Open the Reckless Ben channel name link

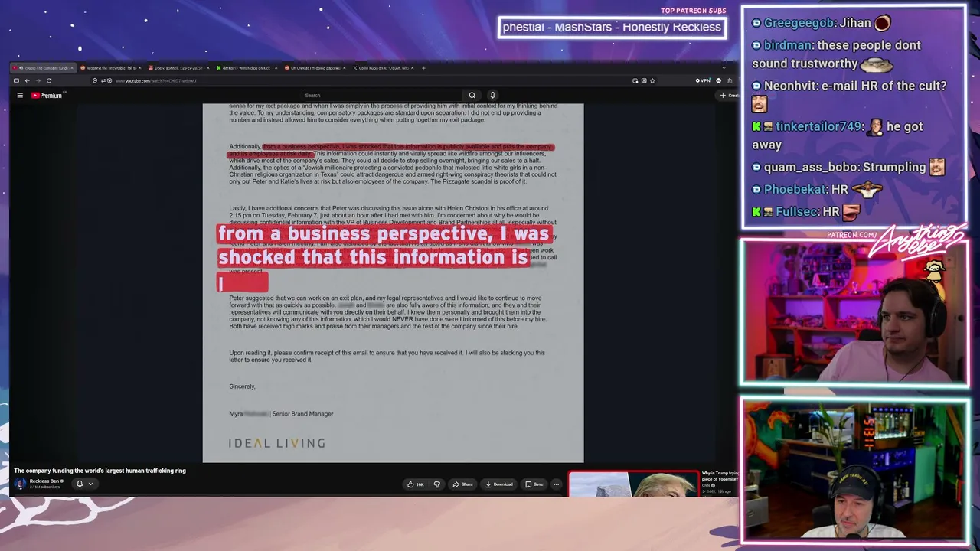(45, 481)
